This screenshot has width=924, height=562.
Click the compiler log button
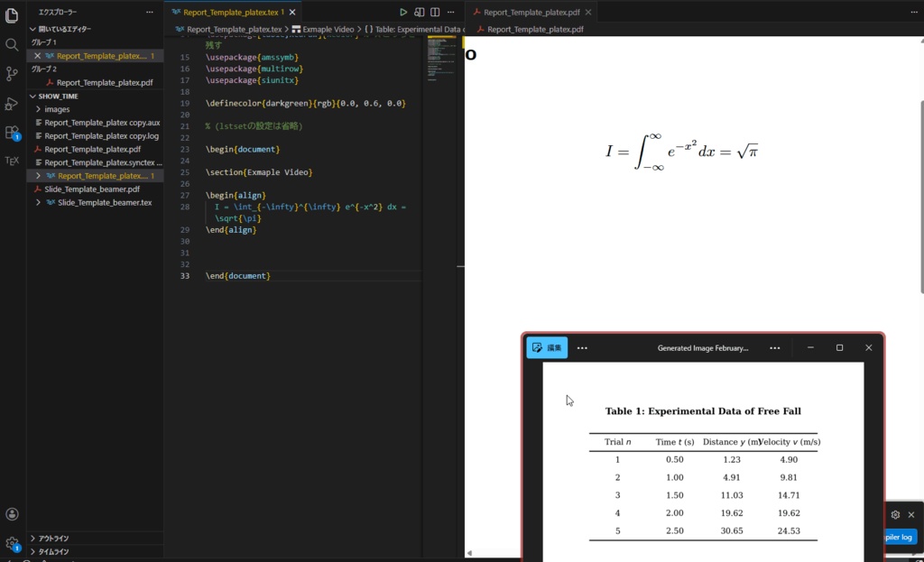click(901, 537)
